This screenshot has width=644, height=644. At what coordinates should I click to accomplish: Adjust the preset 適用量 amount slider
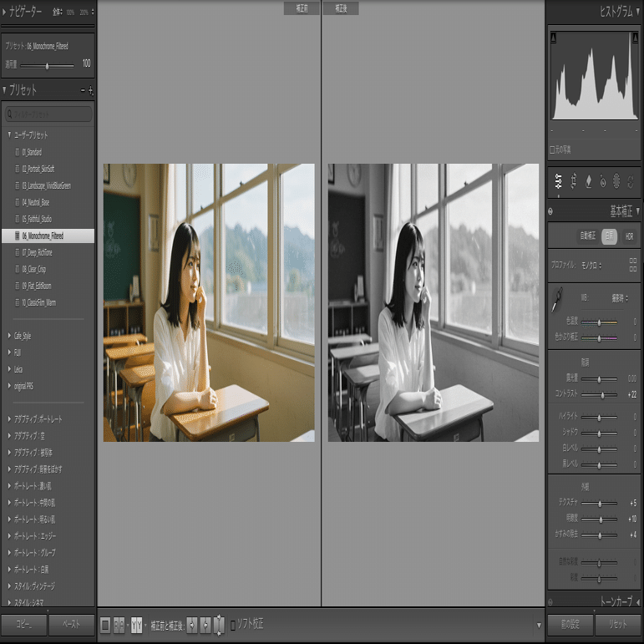click(47, 66)
